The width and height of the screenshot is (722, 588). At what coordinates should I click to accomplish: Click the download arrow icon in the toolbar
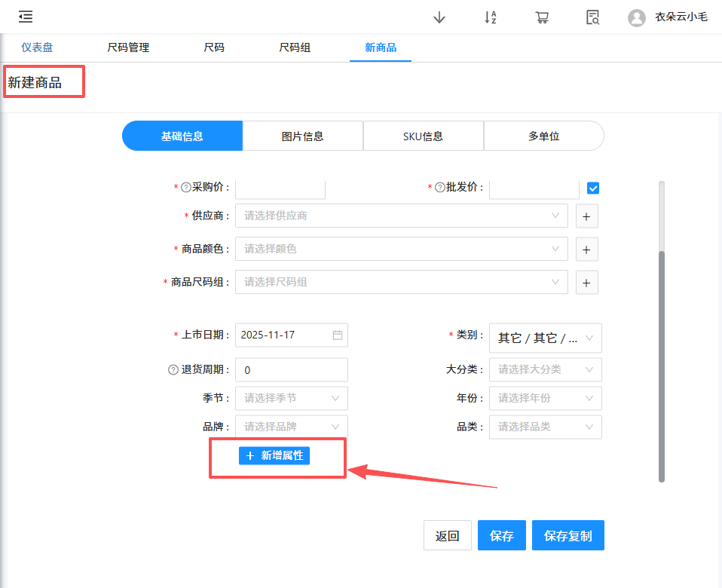439,17
